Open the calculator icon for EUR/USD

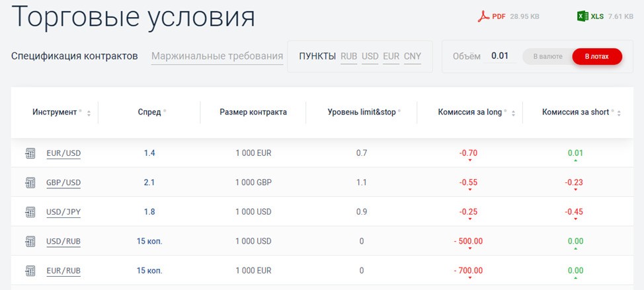pyautogui.click(x=30, y=153)
